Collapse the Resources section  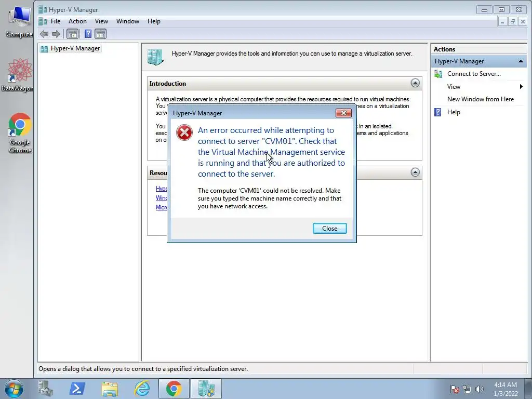(415, 172)
